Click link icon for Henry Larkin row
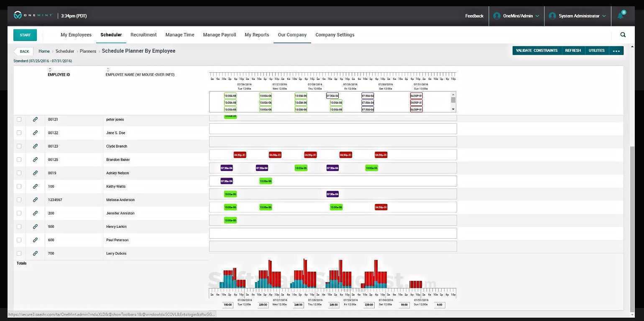644x321 pixels. [x=35, y=227]
